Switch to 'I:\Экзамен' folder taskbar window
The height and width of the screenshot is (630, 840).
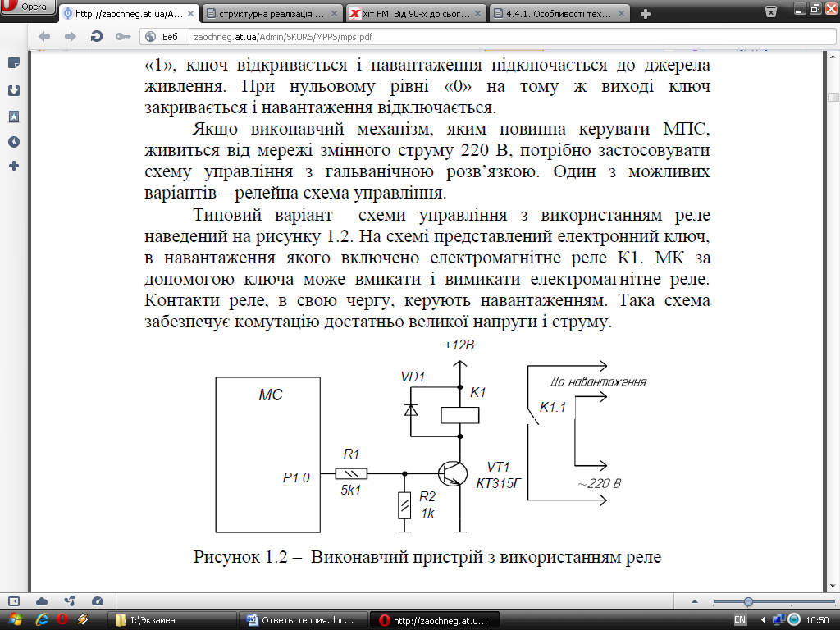click(x=172, y=620)
